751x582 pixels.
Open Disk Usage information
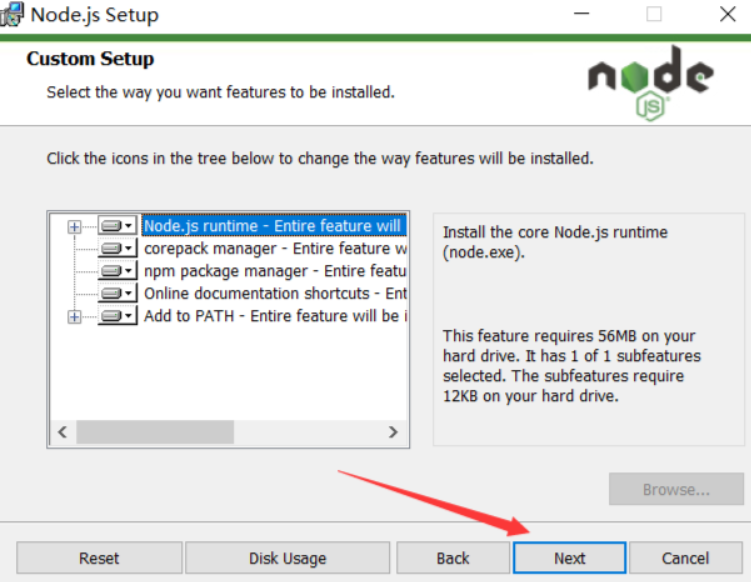[287, 558]
